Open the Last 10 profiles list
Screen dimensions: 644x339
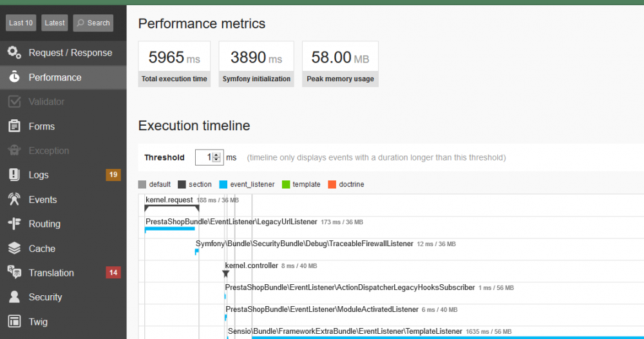tap(21, 23)
